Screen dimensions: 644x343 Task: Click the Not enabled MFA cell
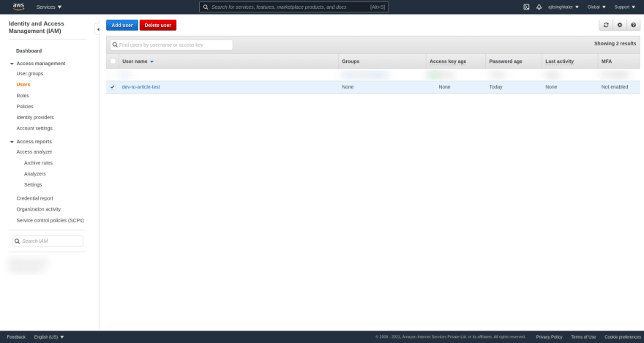pyautogui.click(x=615, y=87)
